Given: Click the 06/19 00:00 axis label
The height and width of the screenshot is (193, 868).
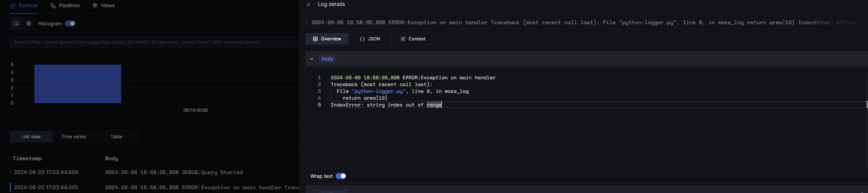Looking at the screenshot, I should (x=196, y=110).
